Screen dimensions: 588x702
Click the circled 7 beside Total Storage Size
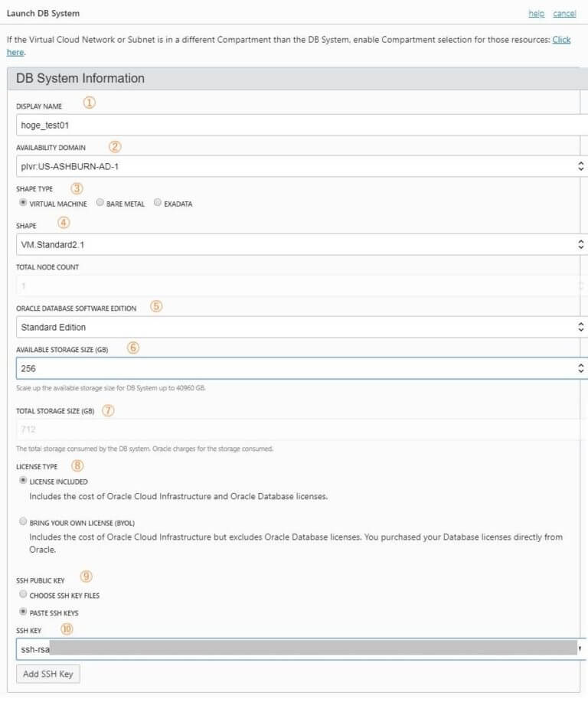108,410
